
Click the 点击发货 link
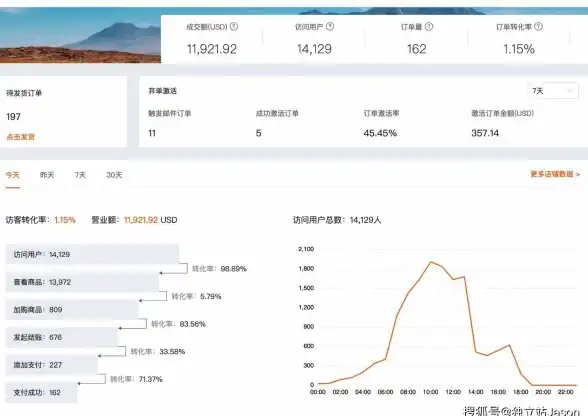click(x=20, y=137)
